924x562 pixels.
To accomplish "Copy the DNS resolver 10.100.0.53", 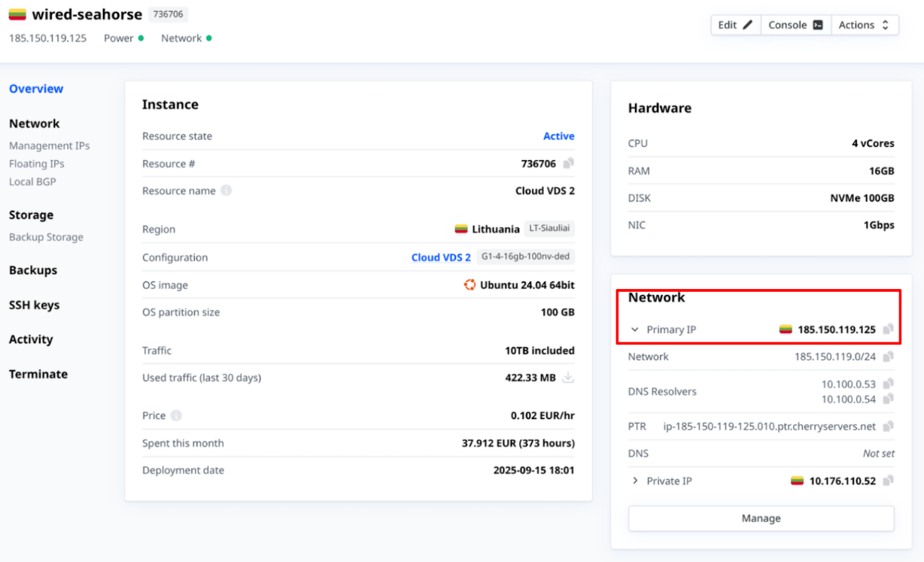I will 888,384.
